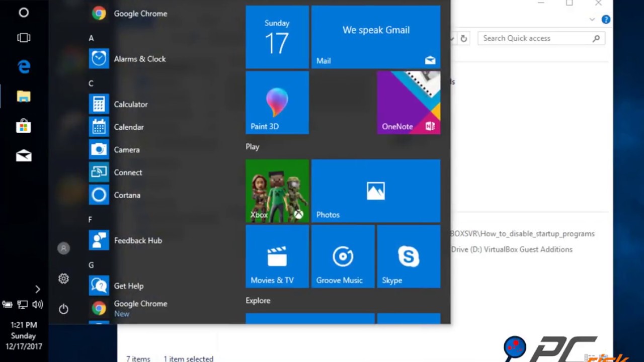Select the VirtualBox Guest Additions drive entry

coord(512,249)
